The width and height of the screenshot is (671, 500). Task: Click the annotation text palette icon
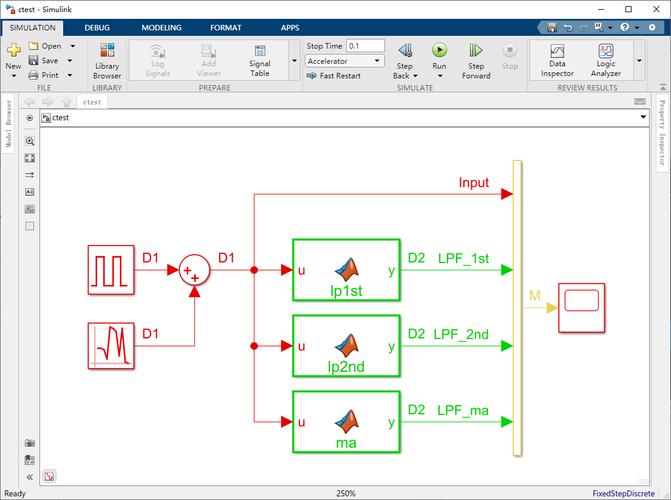[30, 192]
